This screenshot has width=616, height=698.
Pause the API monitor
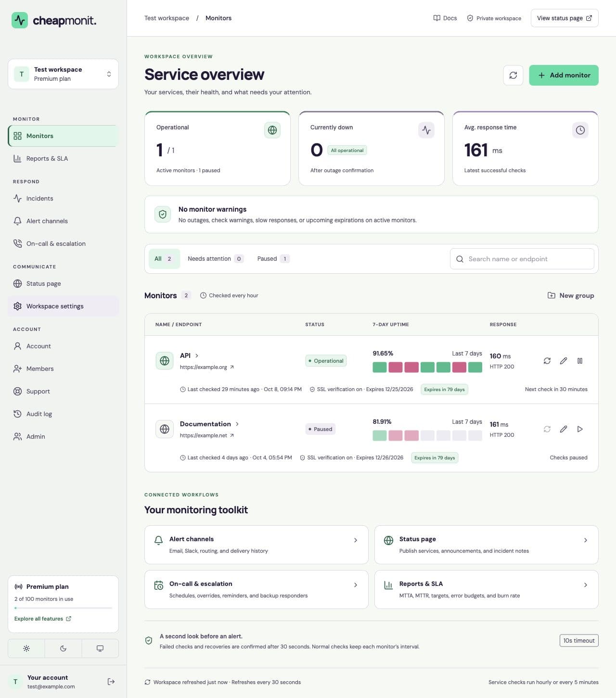(x=580, y=361)
